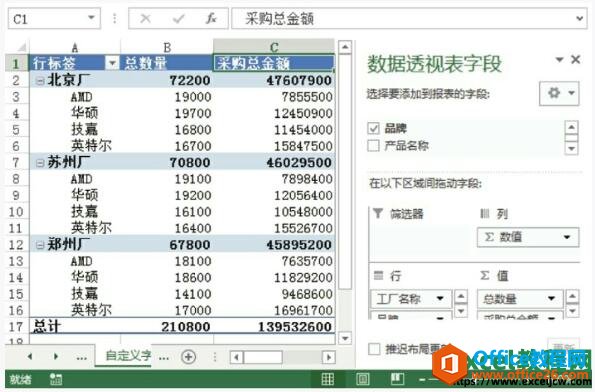Viewport: 595px width, 392px height.
Task: Uncheck the 品牌 field checkbox
Action: click(373, 128)
